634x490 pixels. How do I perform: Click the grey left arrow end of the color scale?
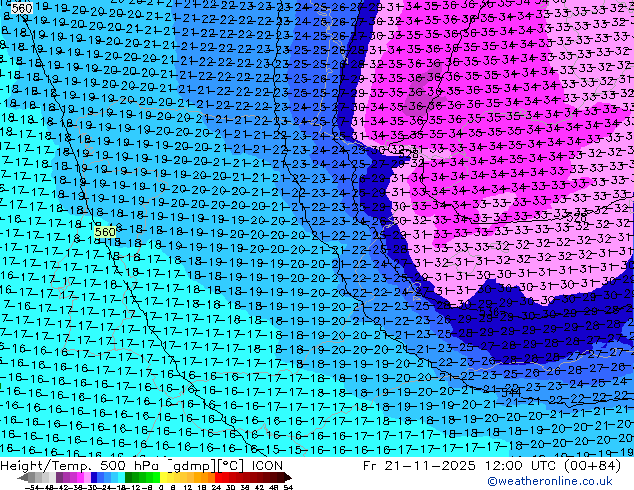(x=23, y=477)
